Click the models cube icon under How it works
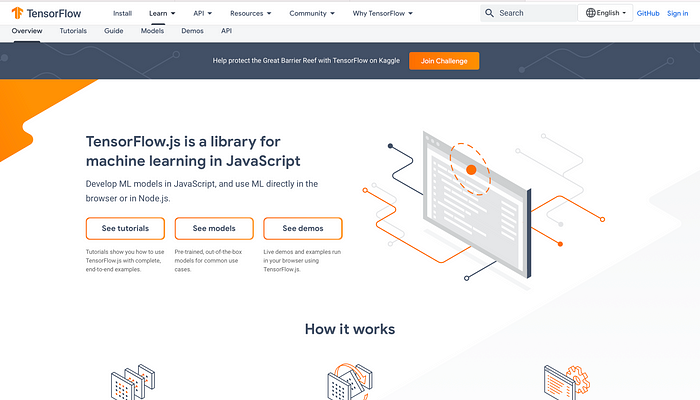 [x=133, y=382]
